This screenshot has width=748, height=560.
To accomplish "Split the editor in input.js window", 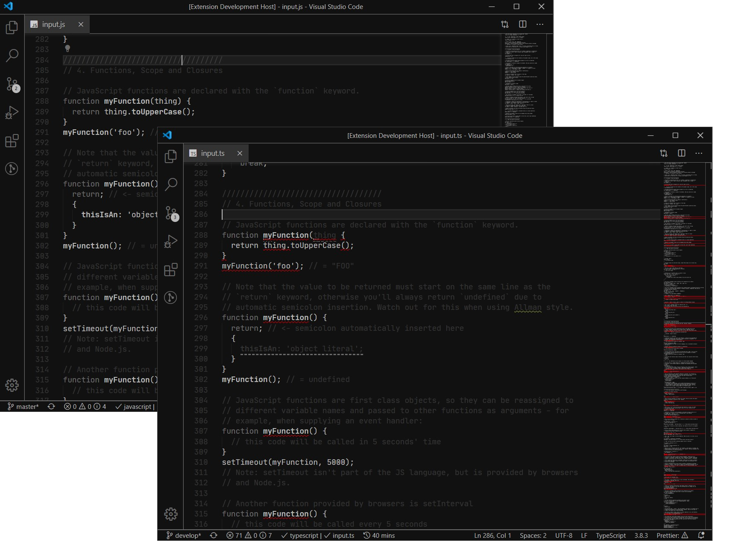I will click(x=522, y=24).
